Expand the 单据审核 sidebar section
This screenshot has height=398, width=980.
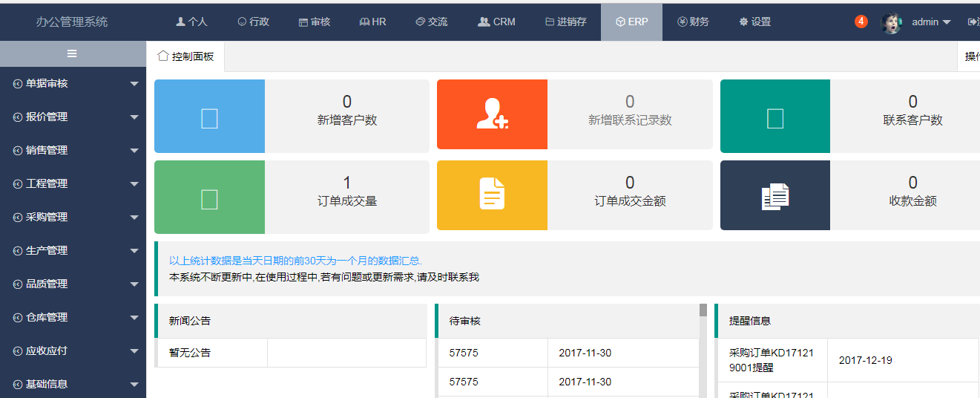(x=73, y=83)
